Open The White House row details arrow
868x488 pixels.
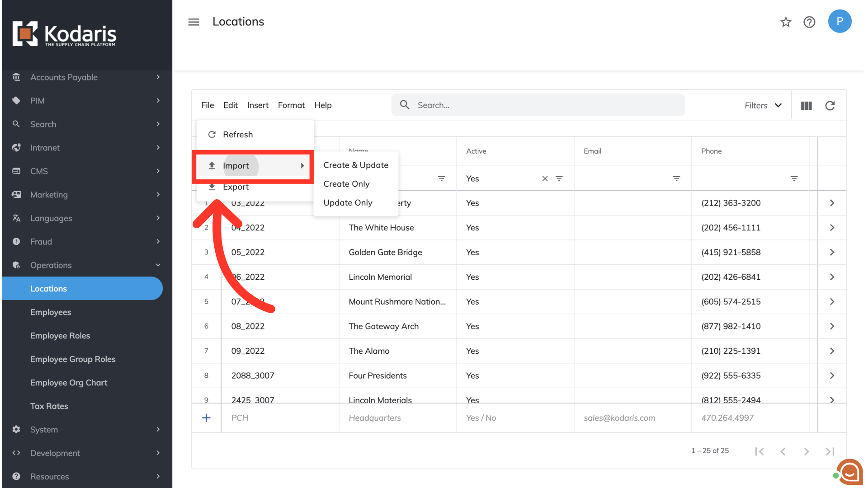tap(832, 228)
